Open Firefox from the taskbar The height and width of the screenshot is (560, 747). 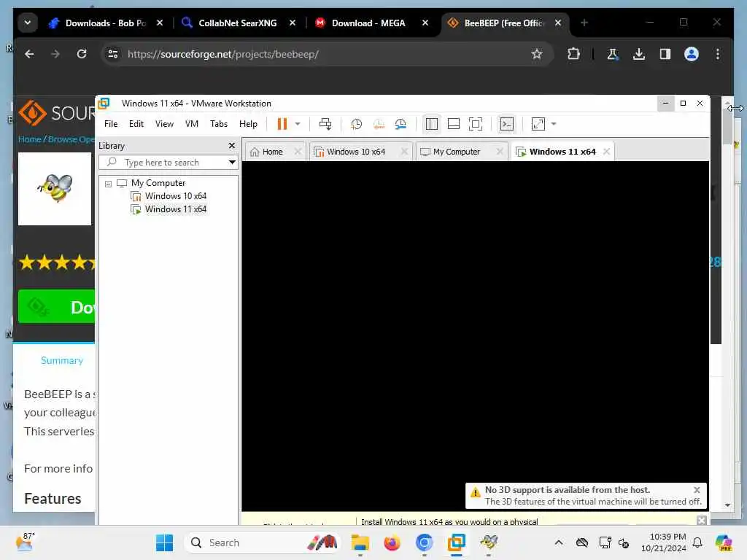(x=392, y=542)
